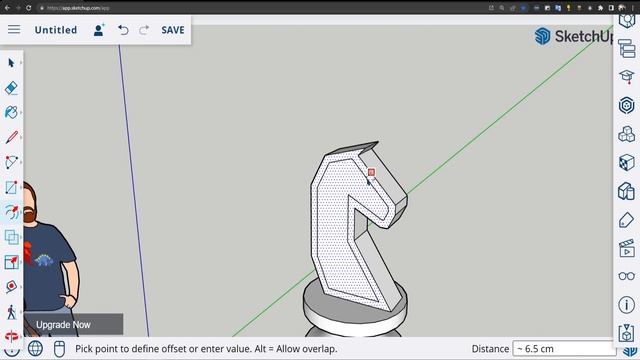The image size is (640, 360).
Task: Open the Instructor graduation cap panel
Action: click(627, 76)
